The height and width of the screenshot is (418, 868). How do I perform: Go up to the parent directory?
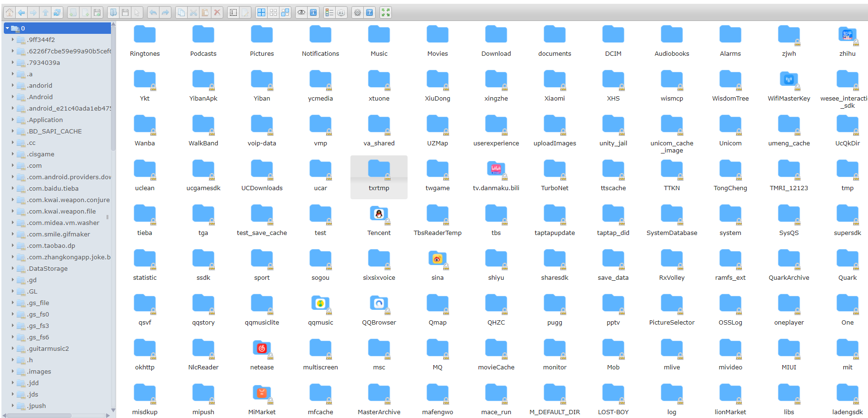pyautogui.click(x=45, y=12)
